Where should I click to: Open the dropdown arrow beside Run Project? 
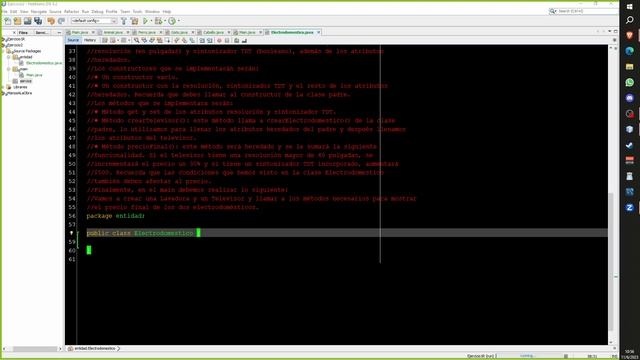click(151, 21)
